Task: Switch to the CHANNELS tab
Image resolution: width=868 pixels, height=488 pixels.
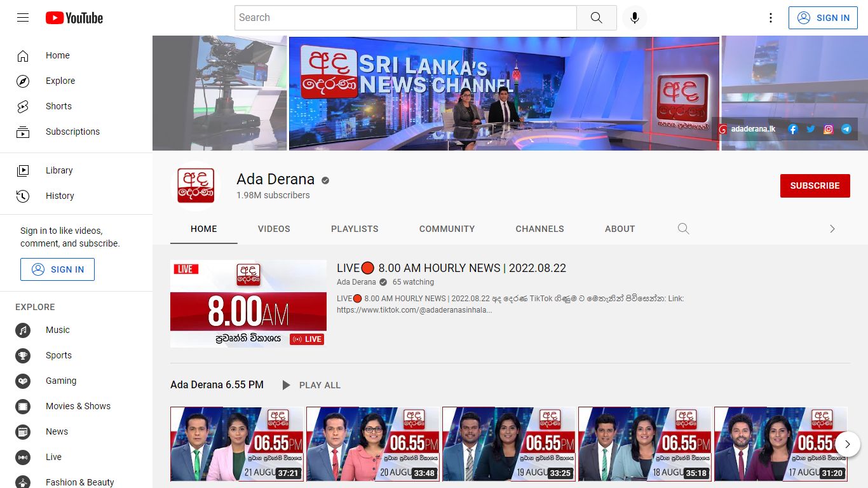Action: (x=539, y=229)
